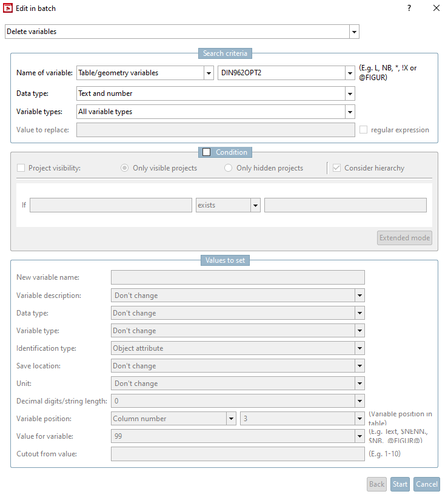Screen dimensions: 448x497
Task: Enable the Condition checkbox
Action: tap(207, 152)
